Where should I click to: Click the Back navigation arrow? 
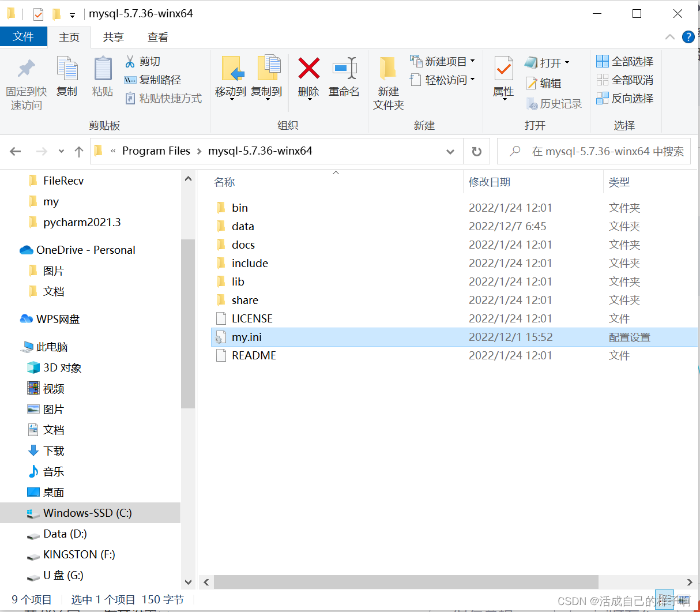tap(16, 151)
